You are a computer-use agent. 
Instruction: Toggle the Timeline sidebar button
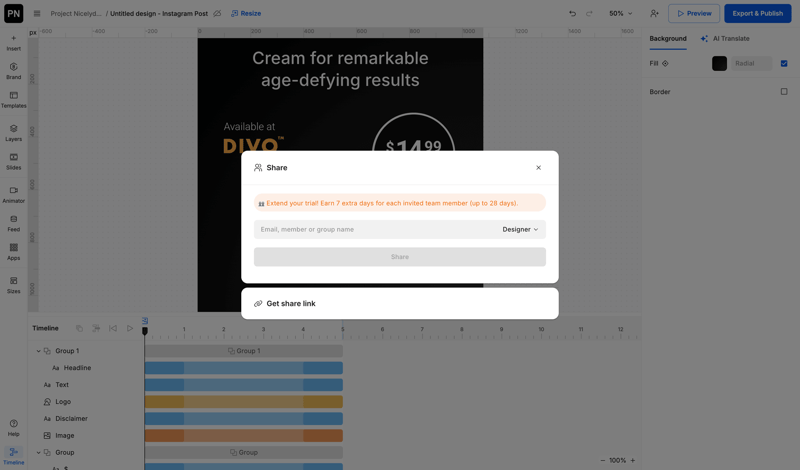coord(13,456)
